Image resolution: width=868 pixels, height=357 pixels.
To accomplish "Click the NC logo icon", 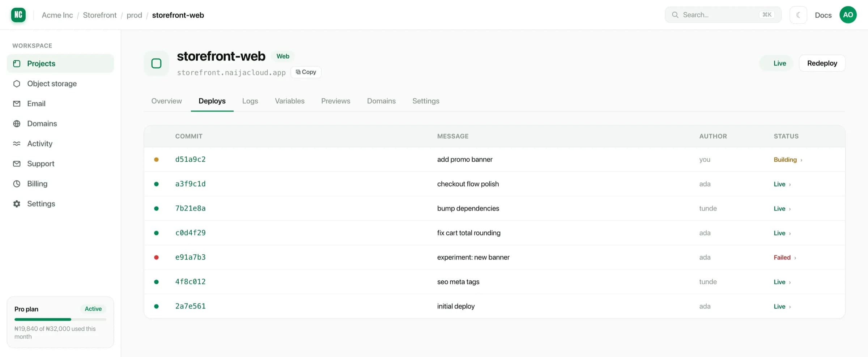I will point(18,15).
